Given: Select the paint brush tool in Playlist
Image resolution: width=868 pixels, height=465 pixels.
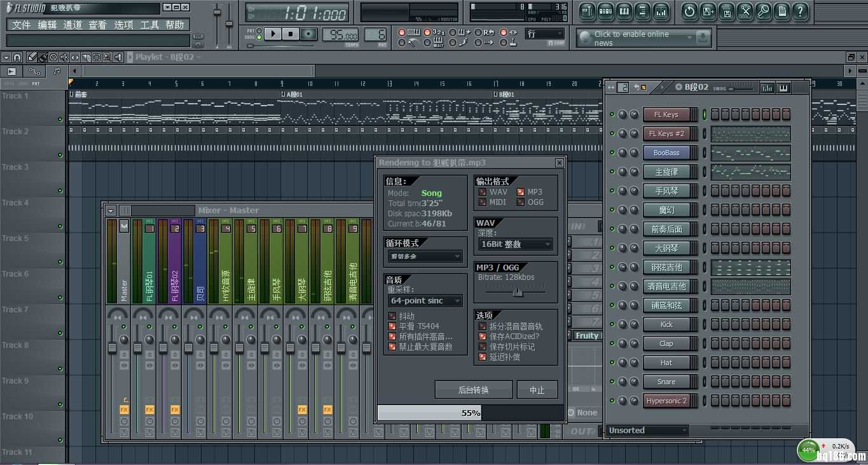Looking at the screenshot, I should (43, 57).
